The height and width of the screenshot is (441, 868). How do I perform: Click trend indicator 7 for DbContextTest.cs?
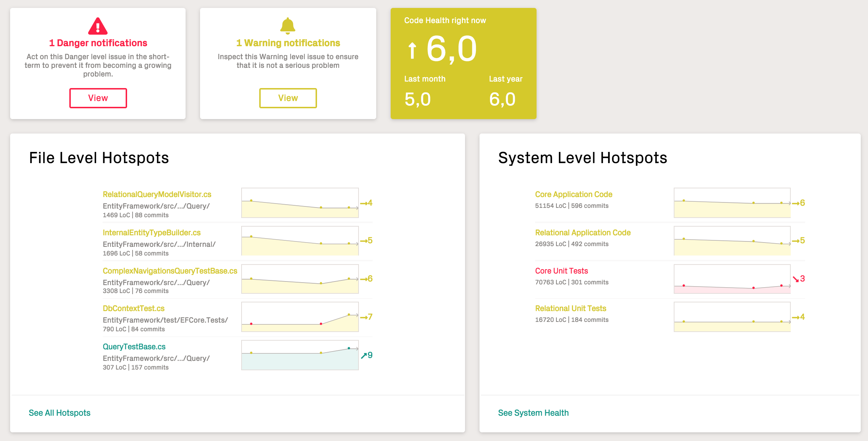366,317
